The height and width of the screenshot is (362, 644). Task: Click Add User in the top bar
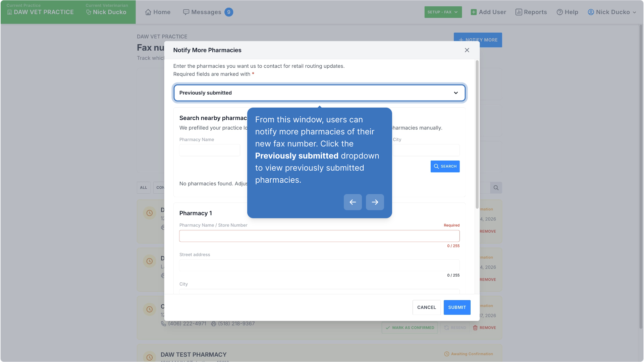[x=488, y=12]
